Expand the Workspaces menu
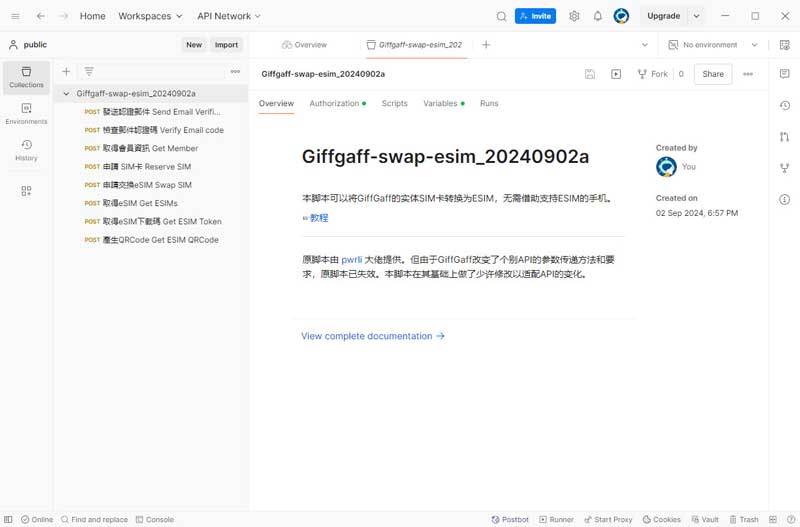The image size is (800, 527). coord(150,16)
